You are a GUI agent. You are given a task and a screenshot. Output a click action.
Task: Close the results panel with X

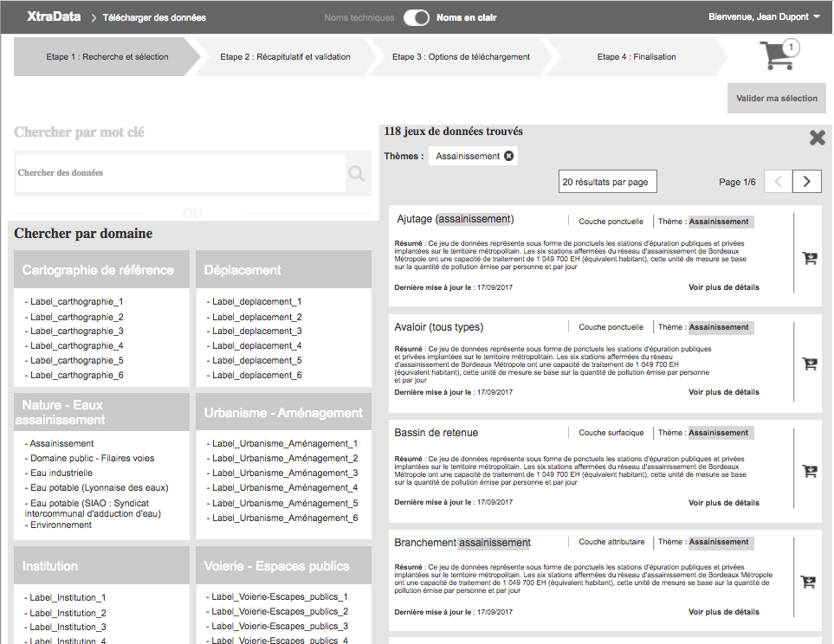point(817,138)
